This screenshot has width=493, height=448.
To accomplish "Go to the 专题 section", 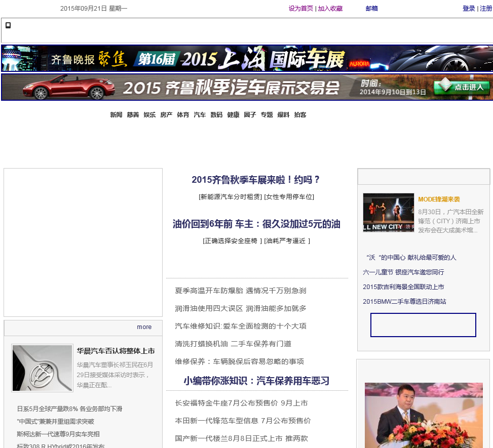I will (267, 115).
